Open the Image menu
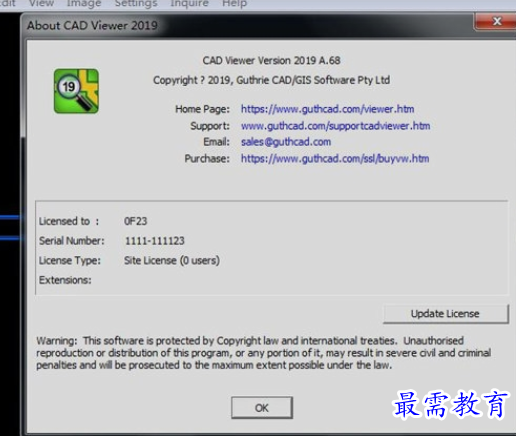This screenshot has height=436, width=516. pos(84,3)
